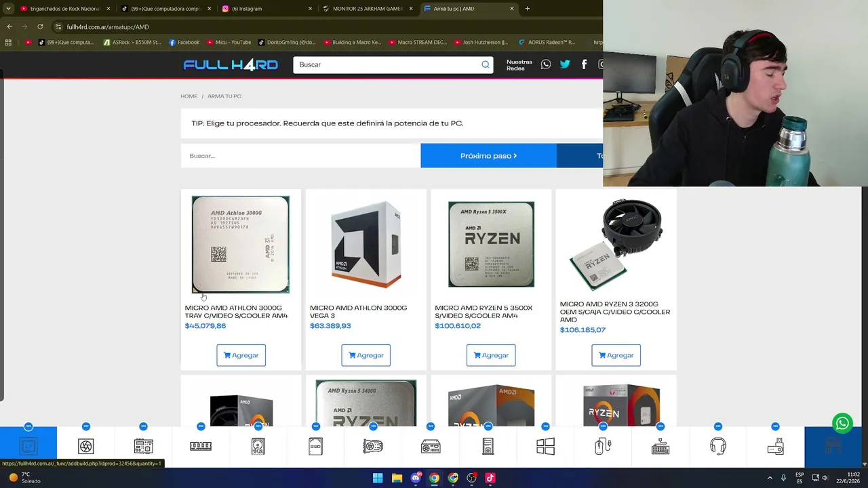This screenshot has height=488, width=868.
Task: Select the PC case step icon
Action: (x=488, y=446)
